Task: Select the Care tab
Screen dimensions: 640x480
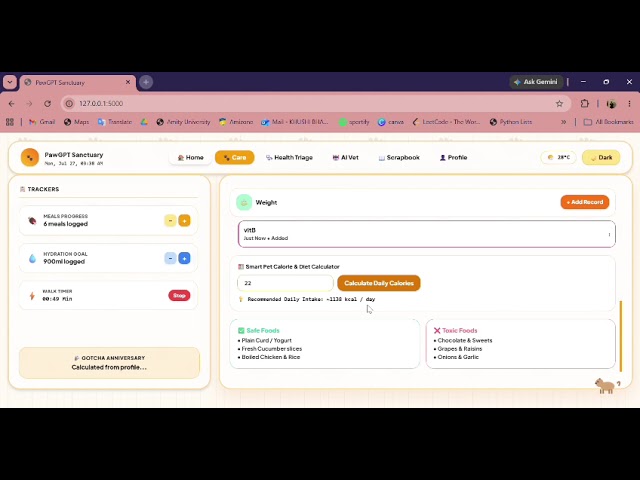Action: (x=235, y=158)
